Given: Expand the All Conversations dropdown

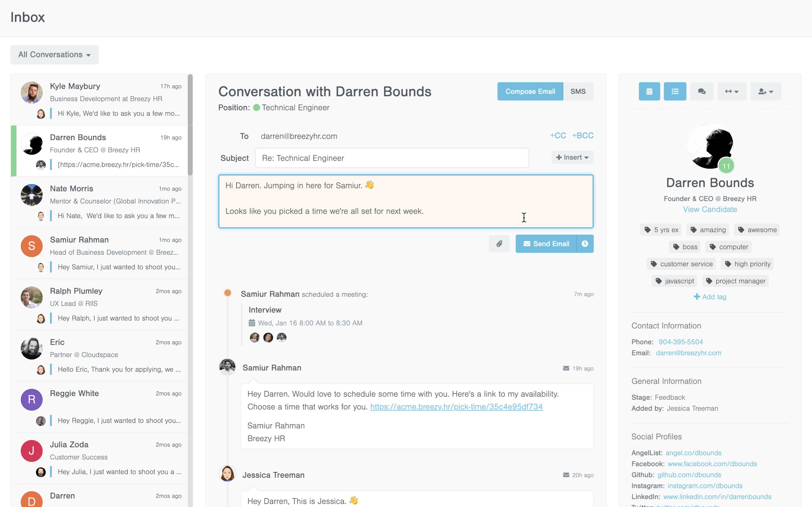Looking at the screenshot, I should pos(54,54).
